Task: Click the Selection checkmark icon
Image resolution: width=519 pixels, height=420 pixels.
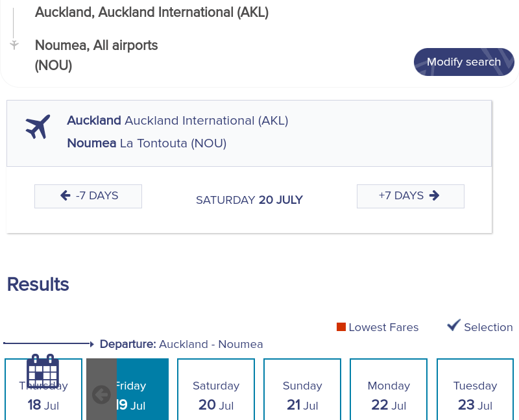Action: 453,325
